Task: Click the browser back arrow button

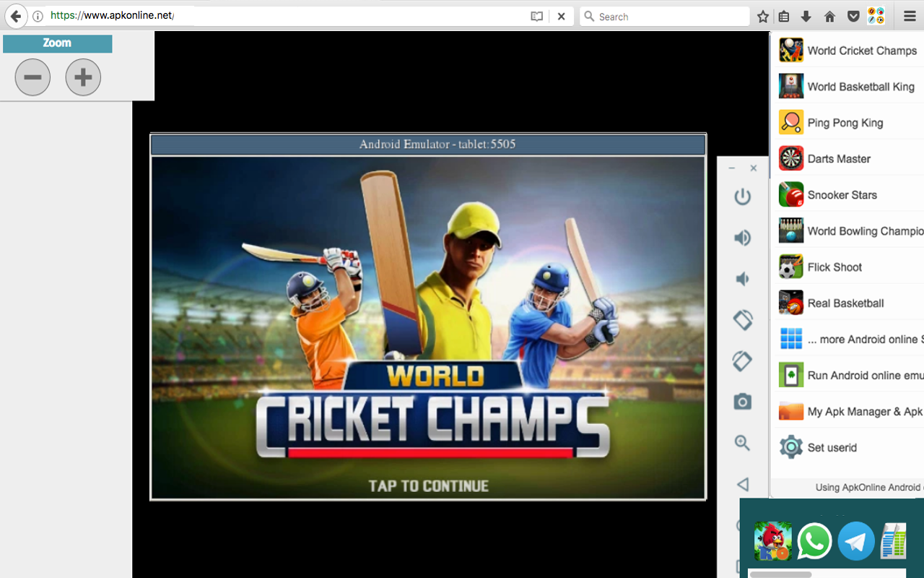Action: (16, 16)
